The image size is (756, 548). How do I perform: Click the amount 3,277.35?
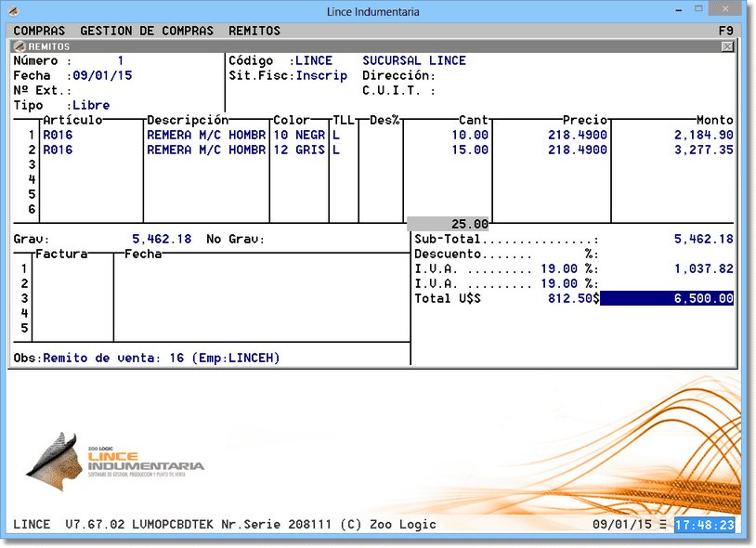pos(704,150)
